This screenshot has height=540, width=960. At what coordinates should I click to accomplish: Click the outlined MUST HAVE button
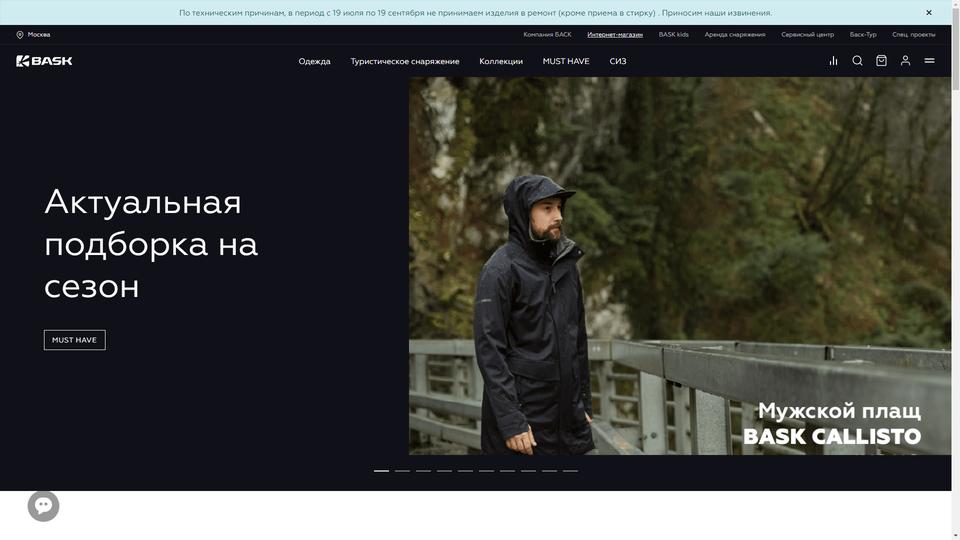tap(75, 340)
